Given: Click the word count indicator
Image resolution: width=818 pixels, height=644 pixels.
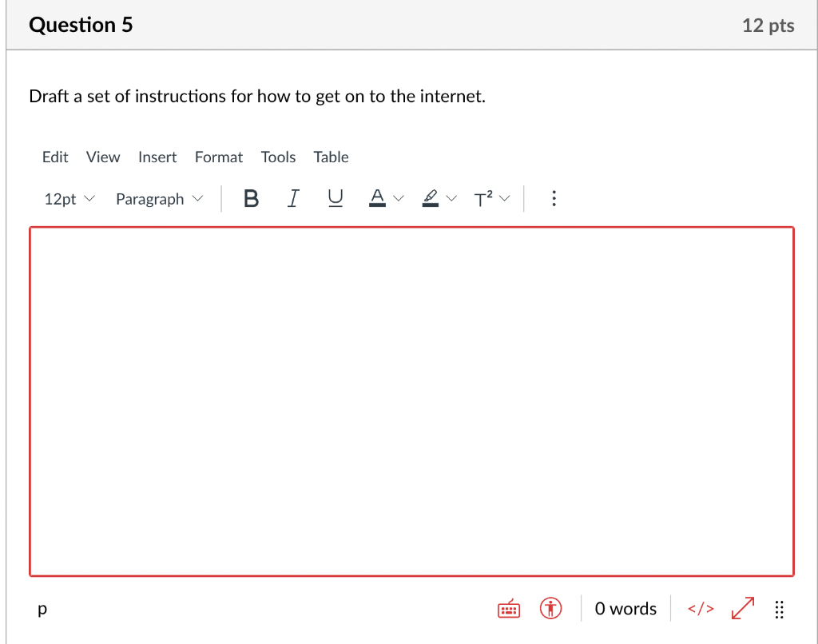Looking at the screenshot, I should point(625,608).
